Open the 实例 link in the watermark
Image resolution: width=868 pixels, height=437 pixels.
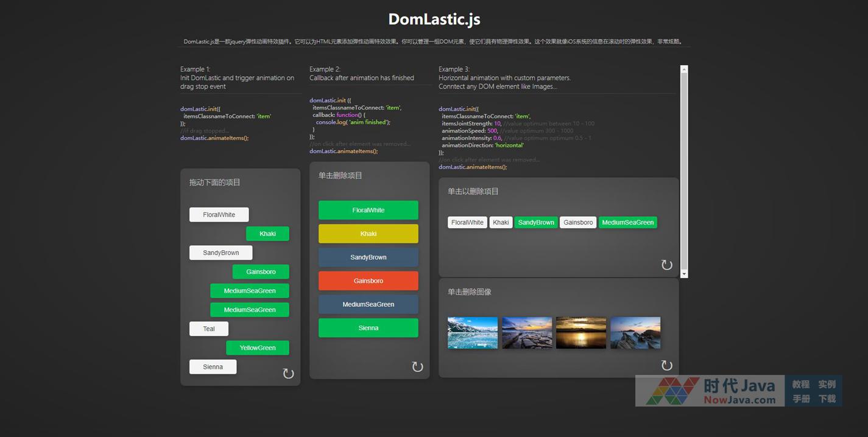point(827,384)
